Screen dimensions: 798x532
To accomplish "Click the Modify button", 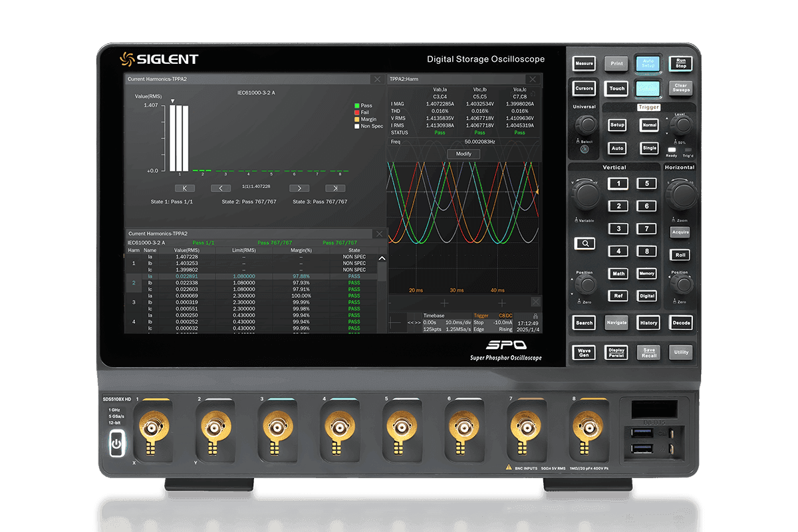I will click(464, 154).
